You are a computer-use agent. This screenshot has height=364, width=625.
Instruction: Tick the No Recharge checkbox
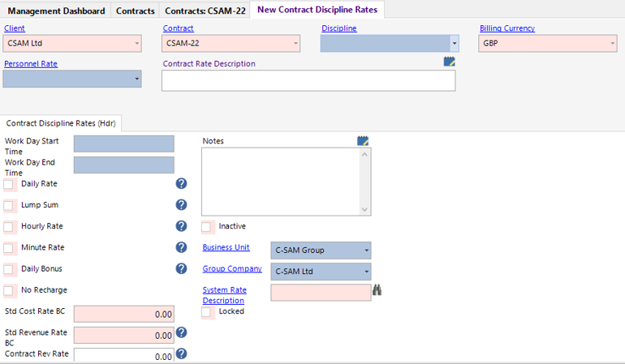click(8, 291)
